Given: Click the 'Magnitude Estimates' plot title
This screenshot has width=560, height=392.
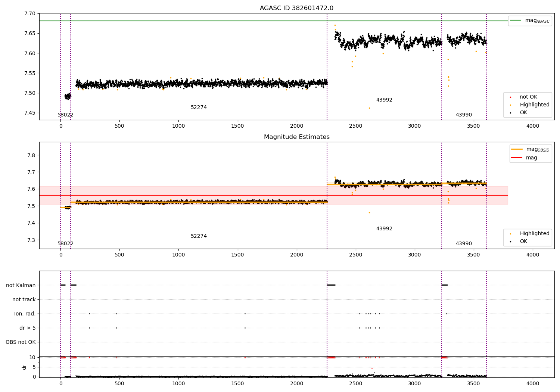Looking at the screenshot, I should pos(296,137).
